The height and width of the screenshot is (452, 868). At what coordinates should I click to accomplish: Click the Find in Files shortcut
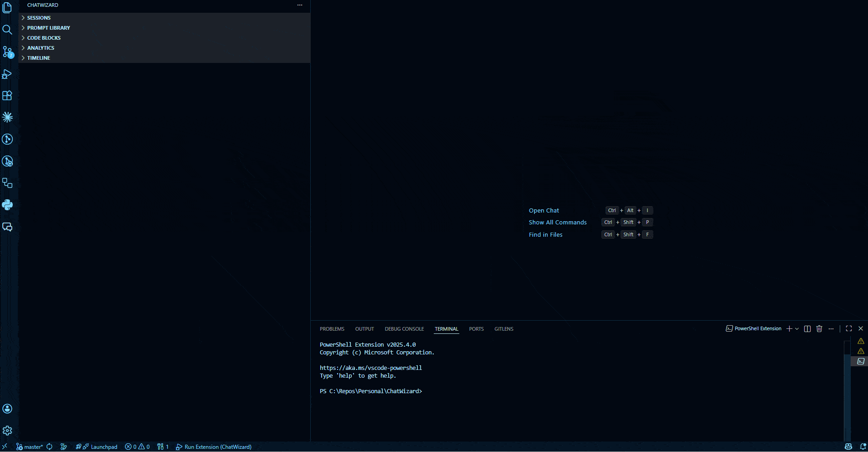coord(545,234)
